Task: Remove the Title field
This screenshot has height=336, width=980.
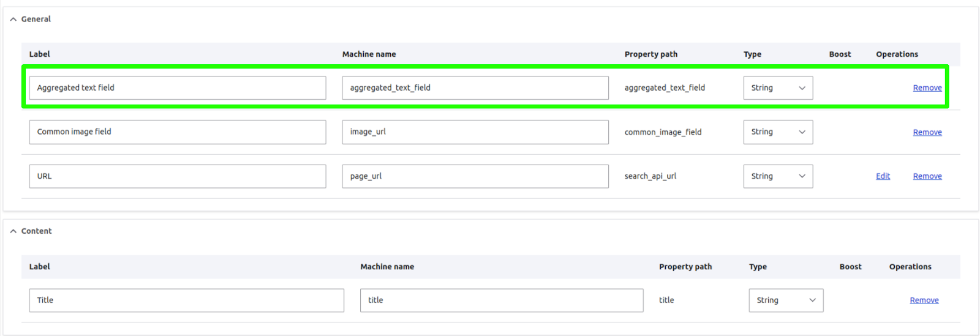Action: pyautogui.click(x=924, y=301)
